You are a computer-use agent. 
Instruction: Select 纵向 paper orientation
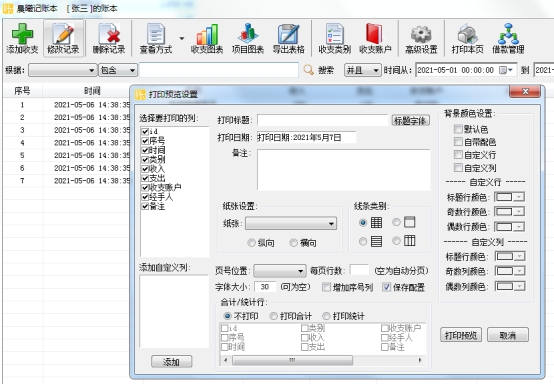(251, 243)
